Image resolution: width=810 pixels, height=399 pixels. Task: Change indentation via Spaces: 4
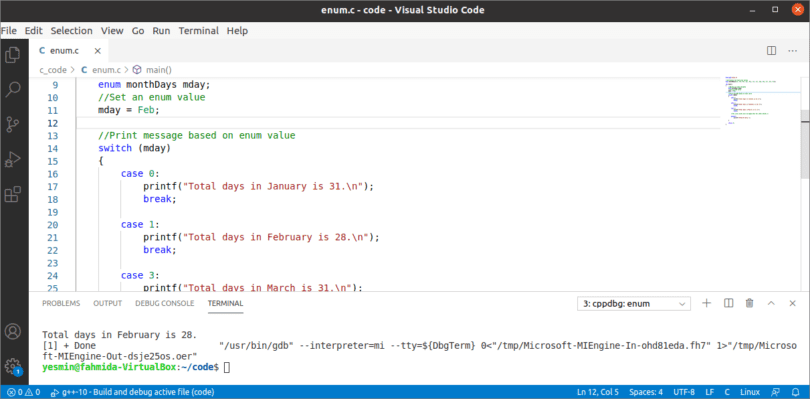pyautogui.click(x=646, y=392)
